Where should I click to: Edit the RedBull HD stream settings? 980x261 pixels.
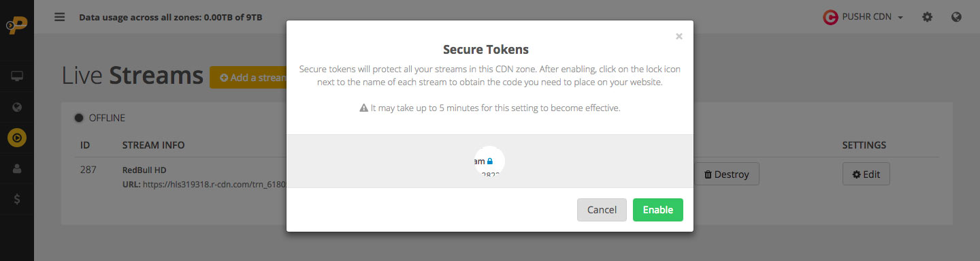coord(866,174)
